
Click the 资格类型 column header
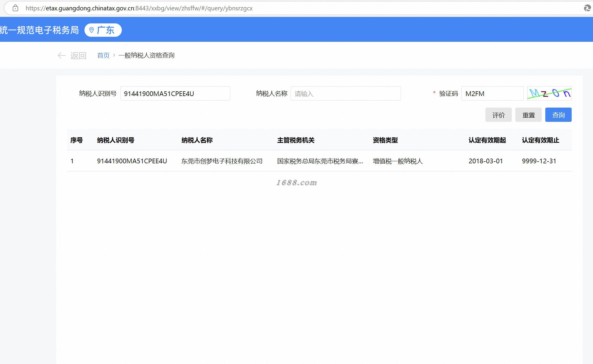pyautogui.click(x=385, y=140)
